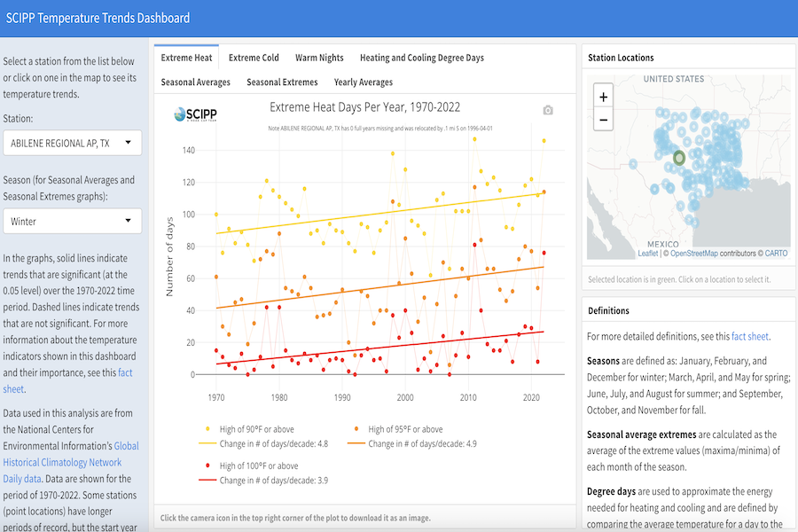
Task: Click the 'MEXICO' label on map
Action: point(662,245)
